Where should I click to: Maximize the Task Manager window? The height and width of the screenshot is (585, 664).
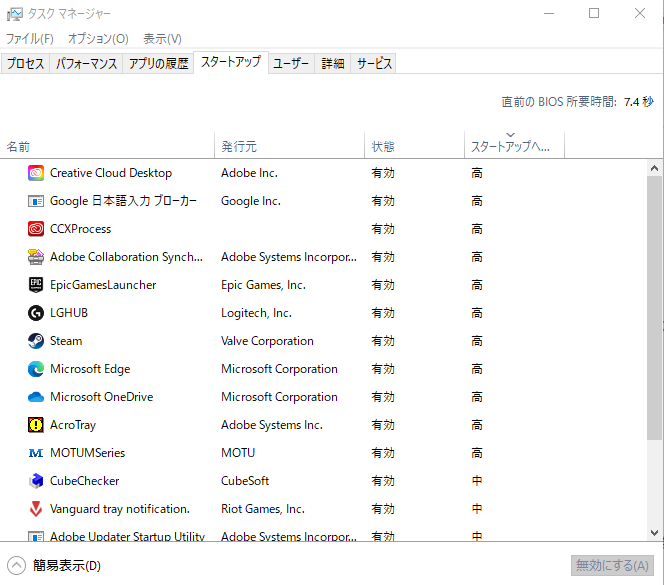tap(594, 14)
